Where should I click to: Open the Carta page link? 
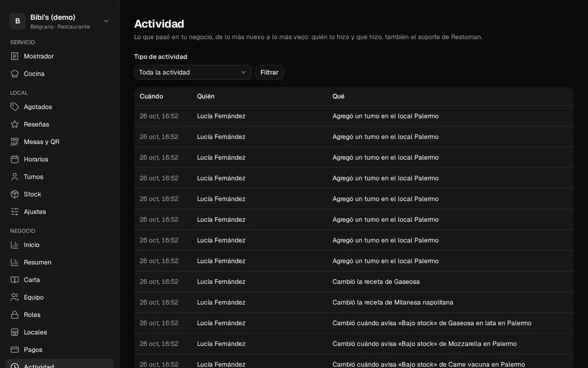(60, 280)
